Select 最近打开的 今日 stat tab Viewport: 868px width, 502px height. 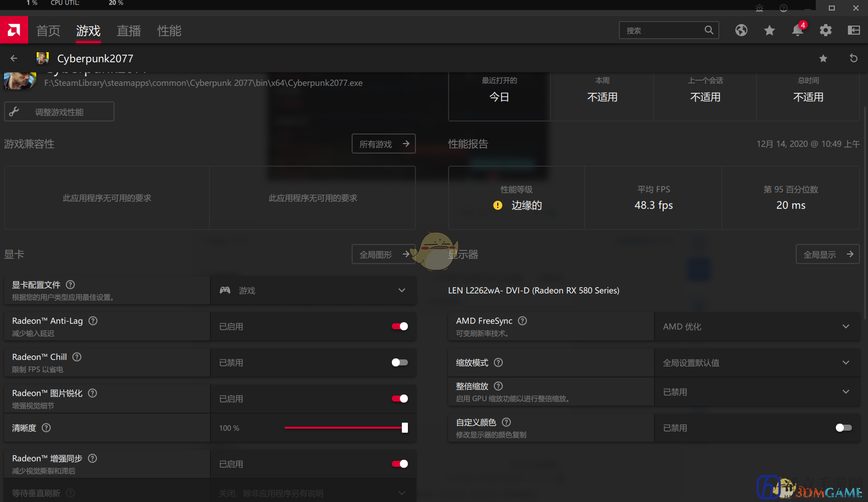(499, 96)
